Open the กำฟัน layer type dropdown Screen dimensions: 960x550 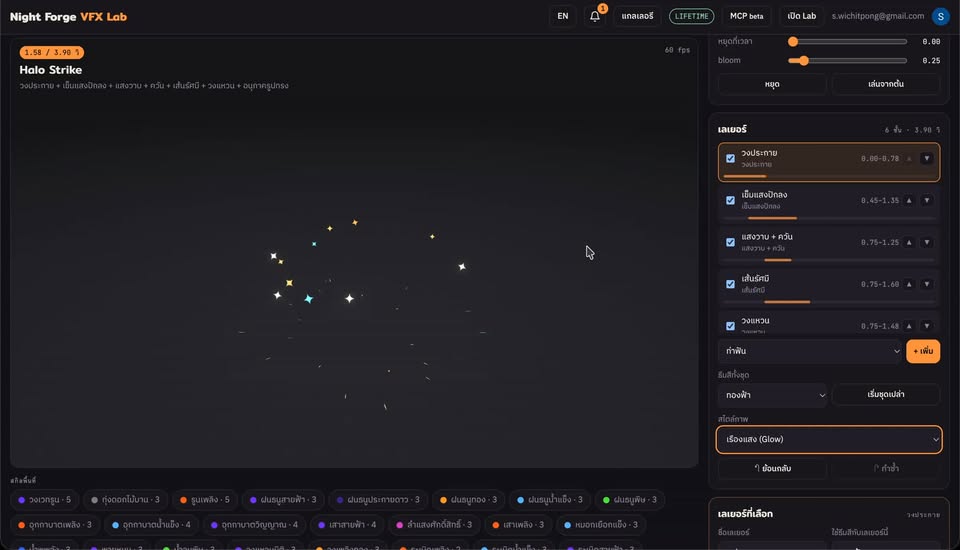click(x=810, y=351)
